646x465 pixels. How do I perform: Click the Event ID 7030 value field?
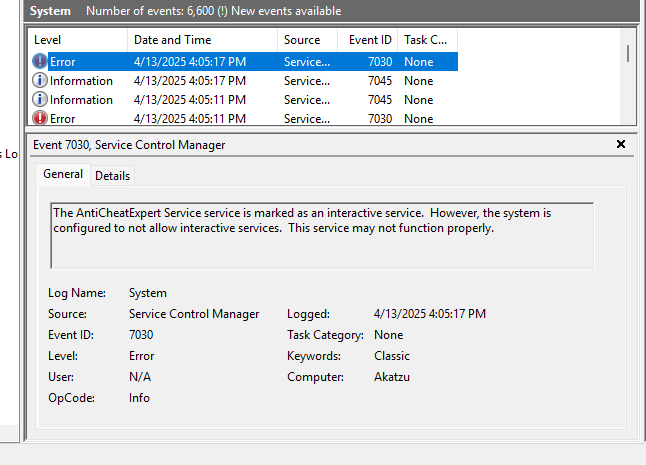141,335
